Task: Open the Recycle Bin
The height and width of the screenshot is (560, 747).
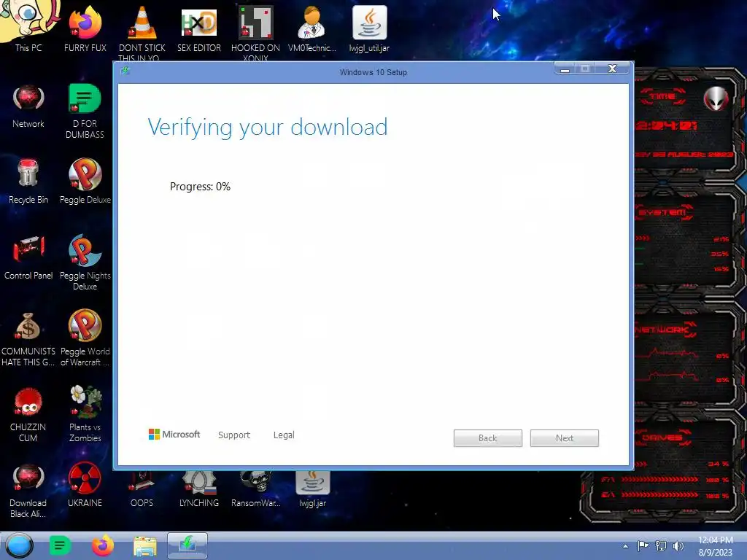Action: (28, 181)
